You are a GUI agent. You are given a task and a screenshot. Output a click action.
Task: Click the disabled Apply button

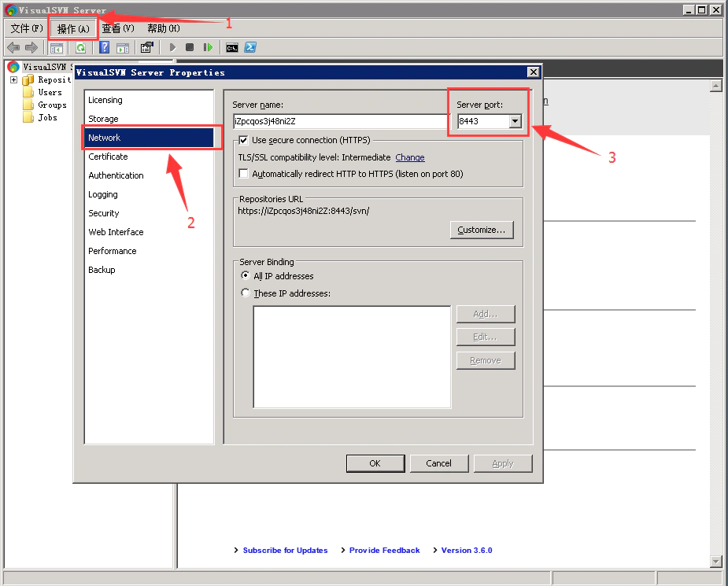(x=503, y=463)
